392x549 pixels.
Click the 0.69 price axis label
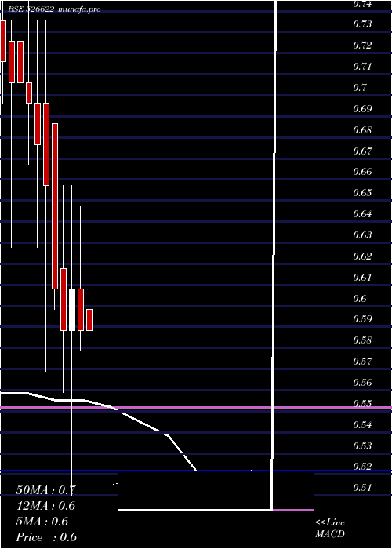(362, 108)
